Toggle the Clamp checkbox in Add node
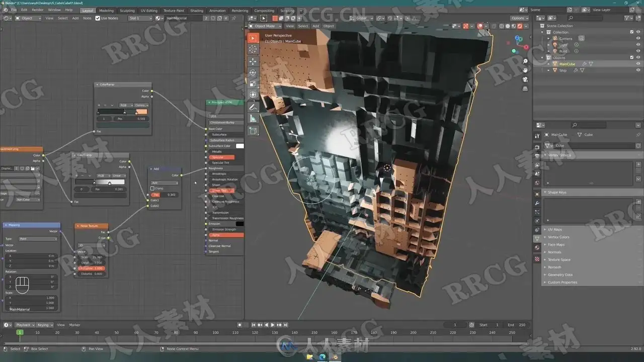Viewport: 644px width, 362px height. tap(152, 189)
